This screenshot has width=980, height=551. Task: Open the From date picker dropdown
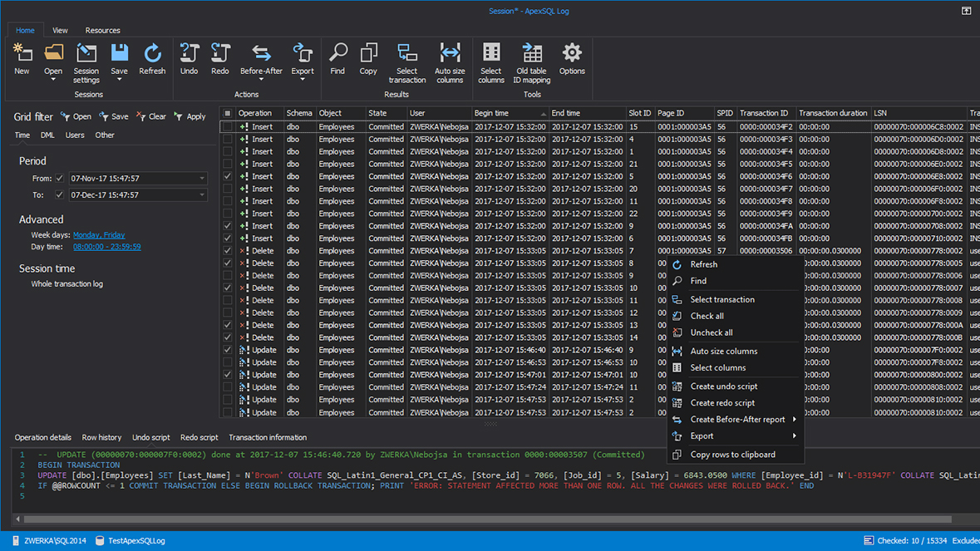pyautogui.click(x=200, y=177)
